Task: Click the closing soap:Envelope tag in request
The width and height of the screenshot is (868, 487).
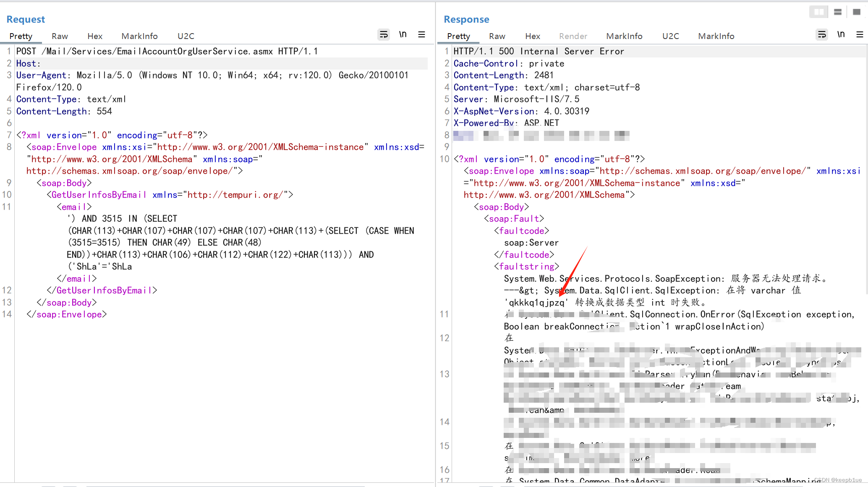Action: click(x=67, y=315)
